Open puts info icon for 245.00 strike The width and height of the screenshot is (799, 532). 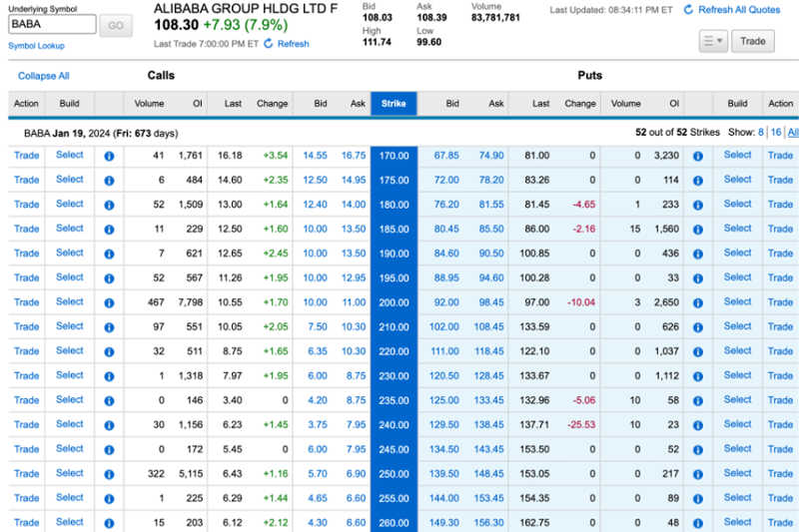pyautogui.click(x=698, y=449)
